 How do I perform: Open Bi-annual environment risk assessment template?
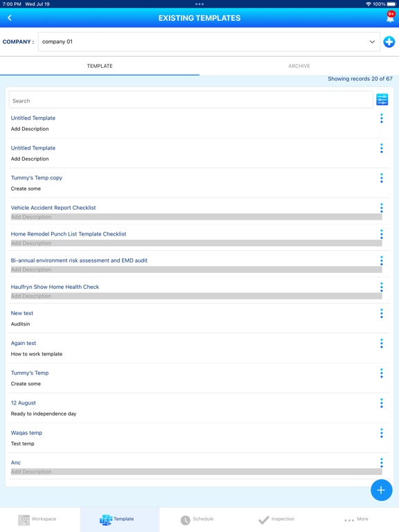[79, 260]
